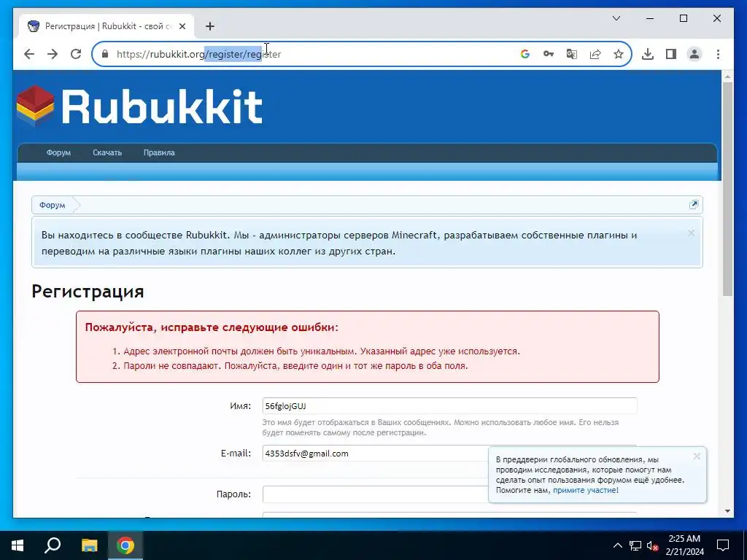Viewport: 747px width, 560px height.
Task: Reload the Rubukkit registration page
Action: pos(76,54)
